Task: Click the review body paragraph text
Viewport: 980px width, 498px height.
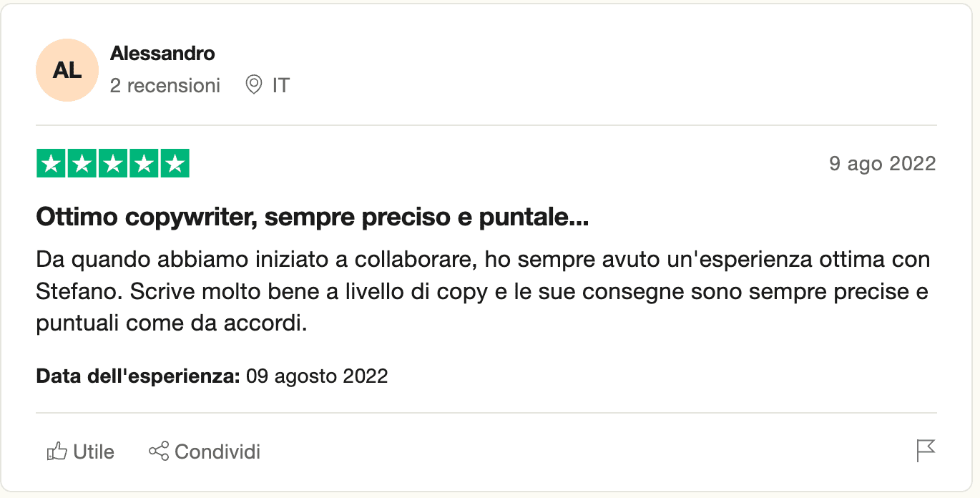Action: coord(483,291)
